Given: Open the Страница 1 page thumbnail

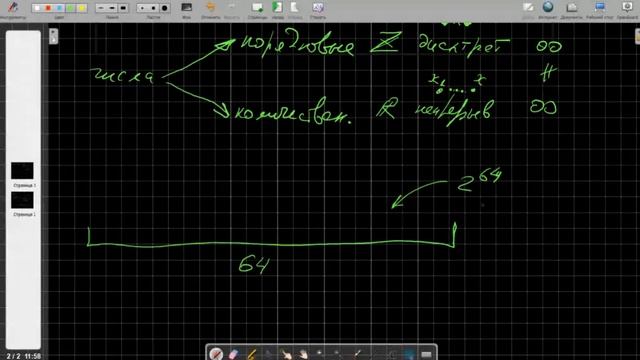Looking at the screenshot, I should 22,171.
